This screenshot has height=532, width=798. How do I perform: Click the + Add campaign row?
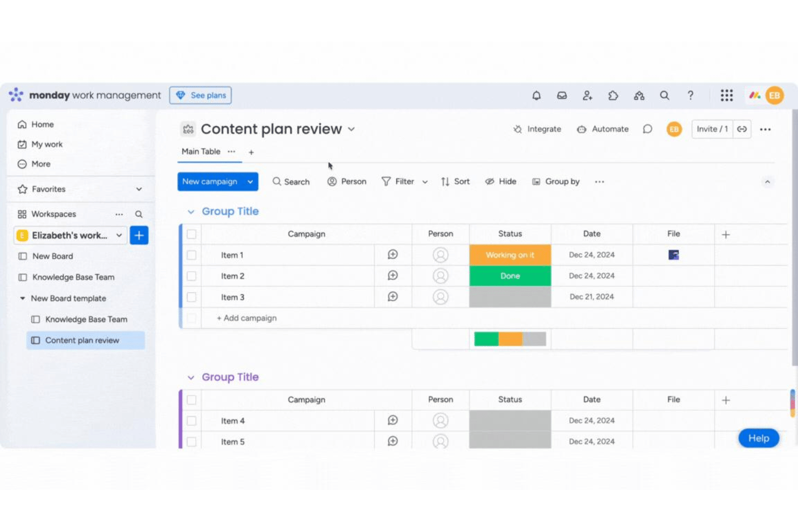(x=246, y=318)
